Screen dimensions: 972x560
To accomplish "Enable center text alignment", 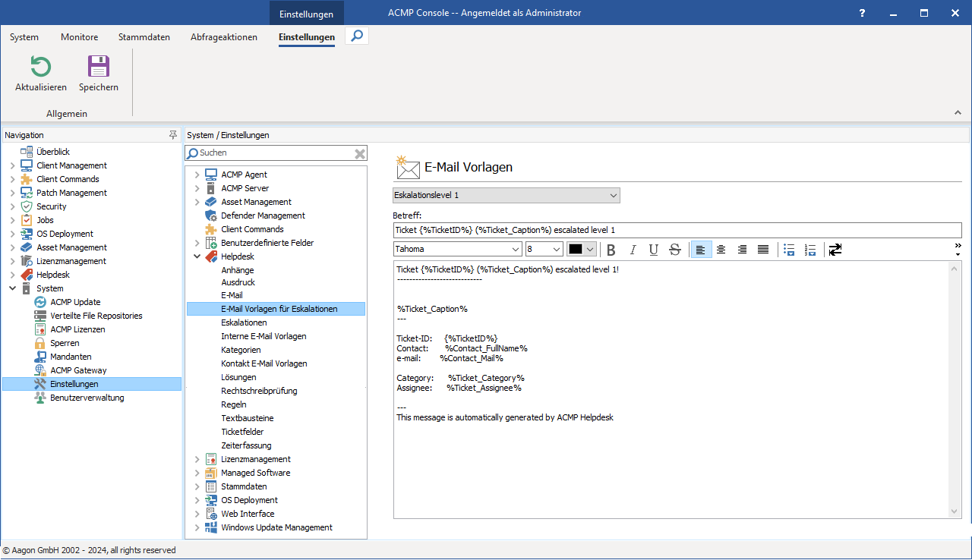I will point(721,250).
